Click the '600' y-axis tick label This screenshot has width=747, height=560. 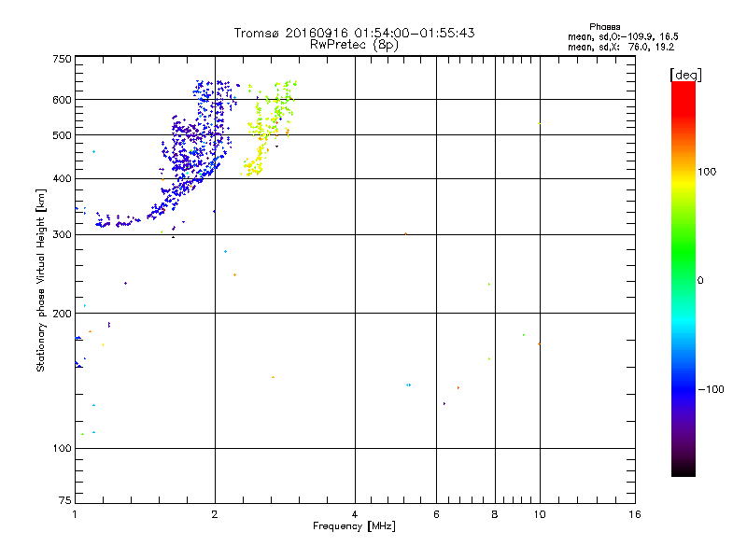tap(62, 100)
